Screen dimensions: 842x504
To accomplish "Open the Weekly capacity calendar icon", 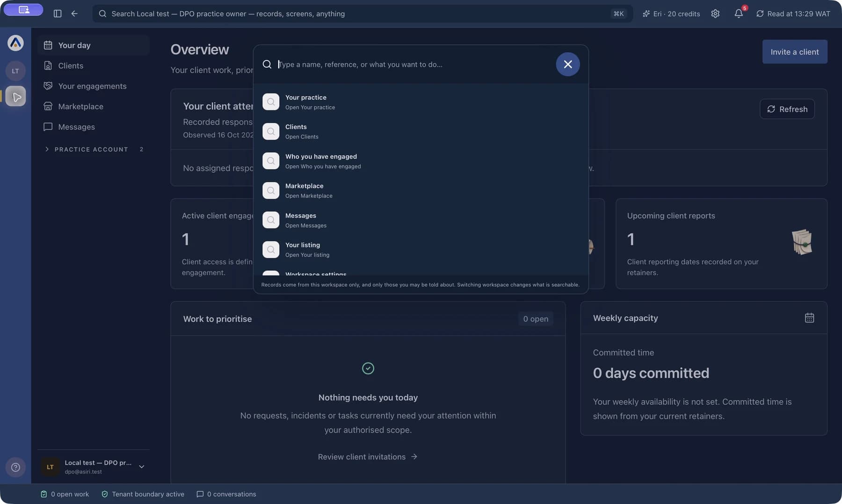I will coord(809,318).
